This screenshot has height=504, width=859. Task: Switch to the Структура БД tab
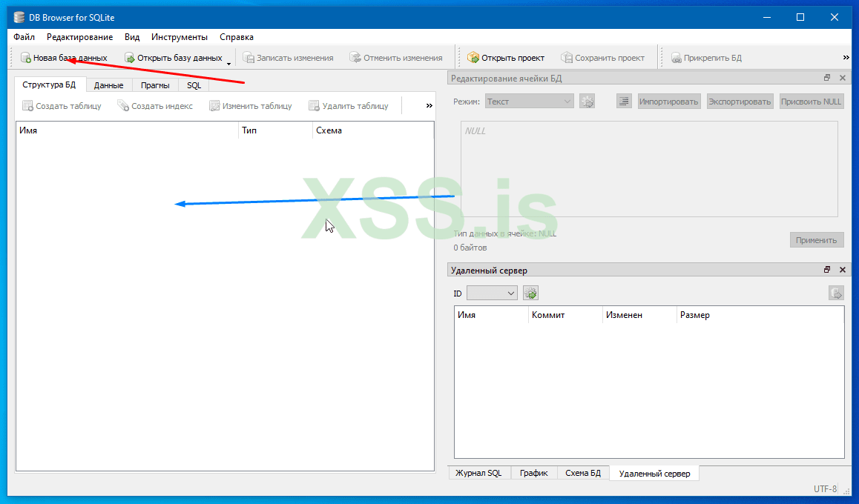[x=49, y=84]
